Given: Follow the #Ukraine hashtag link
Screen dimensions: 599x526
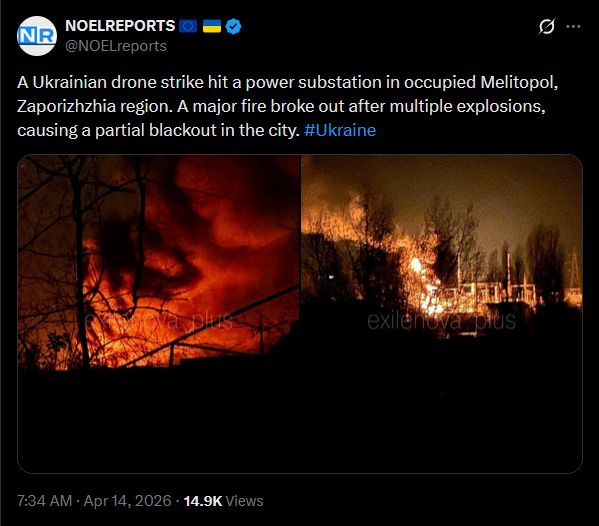Looking at the screenshot, I should coord(340,130).
